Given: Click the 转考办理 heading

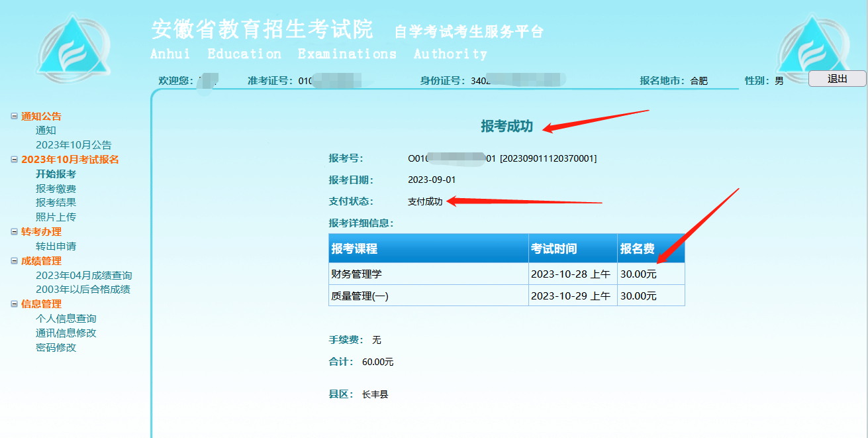Looking at the screenshot, I should click(41, 232).
